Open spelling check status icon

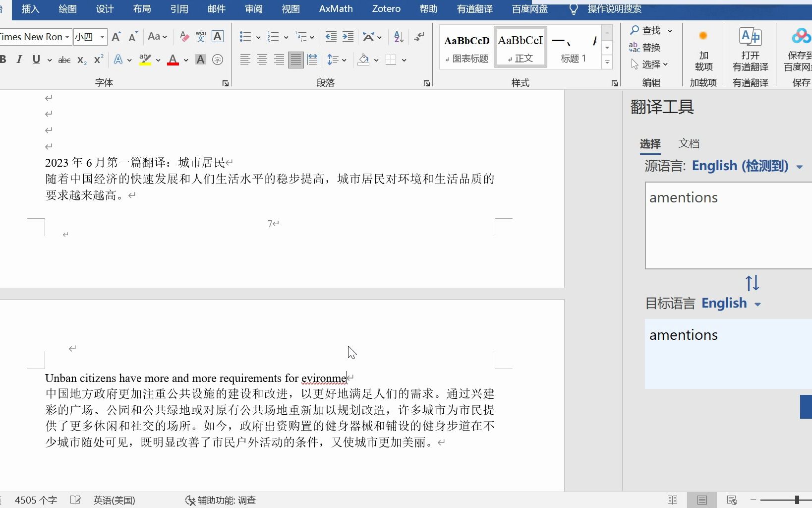76,500
